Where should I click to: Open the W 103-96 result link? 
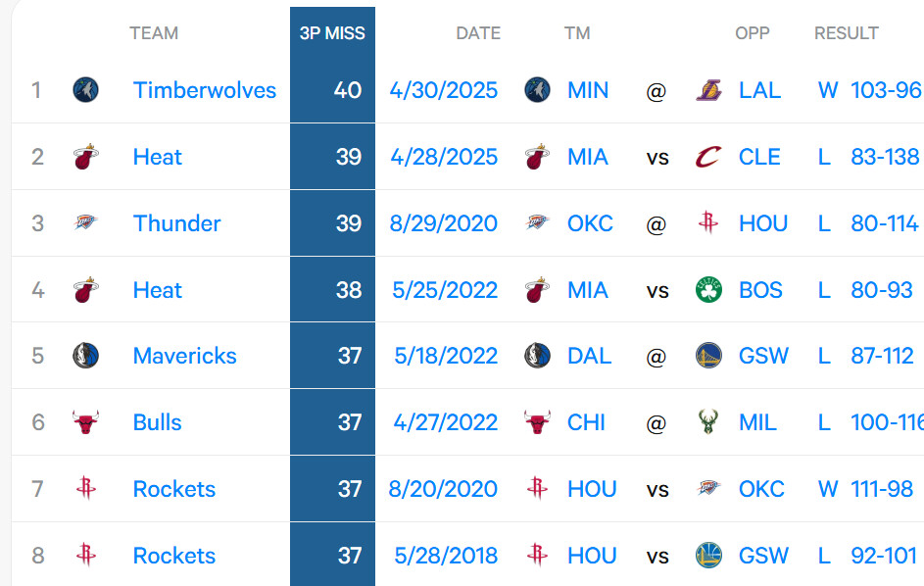pos(869,90)
